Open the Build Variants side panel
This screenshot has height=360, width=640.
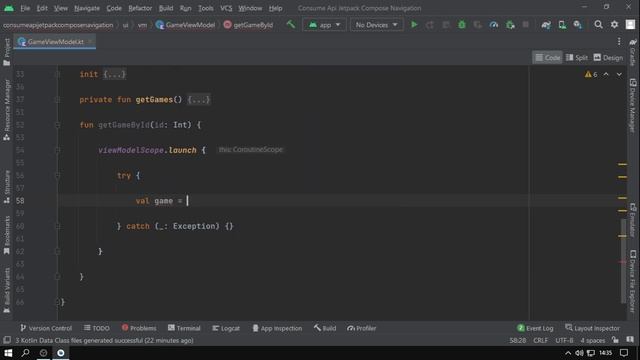pyautogui.click(x=7, y=290)
